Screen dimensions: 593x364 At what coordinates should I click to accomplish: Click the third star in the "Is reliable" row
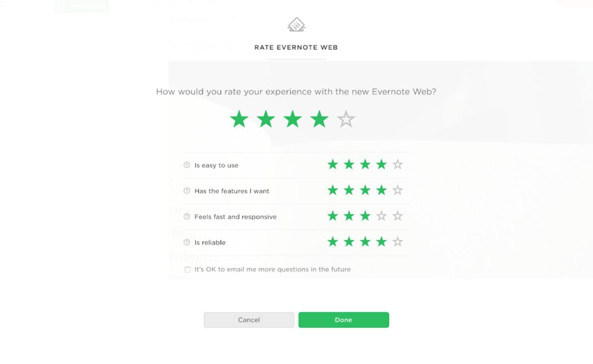tap(365, 241)
